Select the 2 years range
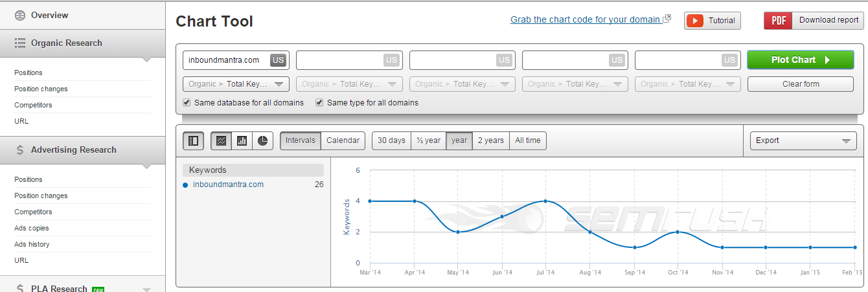 pyautogui.click(x=490, y=140)
